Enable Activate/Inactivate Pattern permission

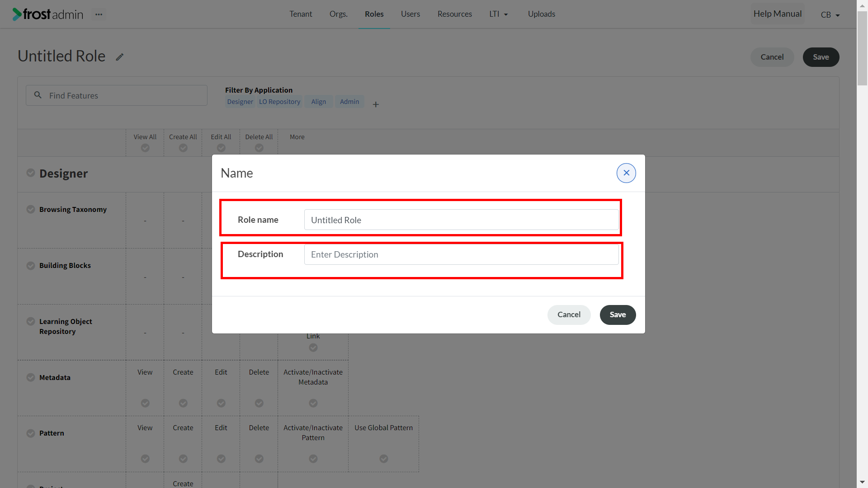coord(313,459)
